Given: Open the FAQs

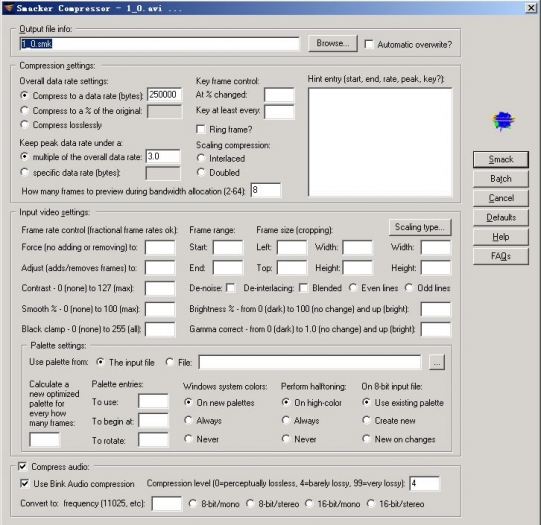Looking at the screenshot, I should (x=501, y=256).
